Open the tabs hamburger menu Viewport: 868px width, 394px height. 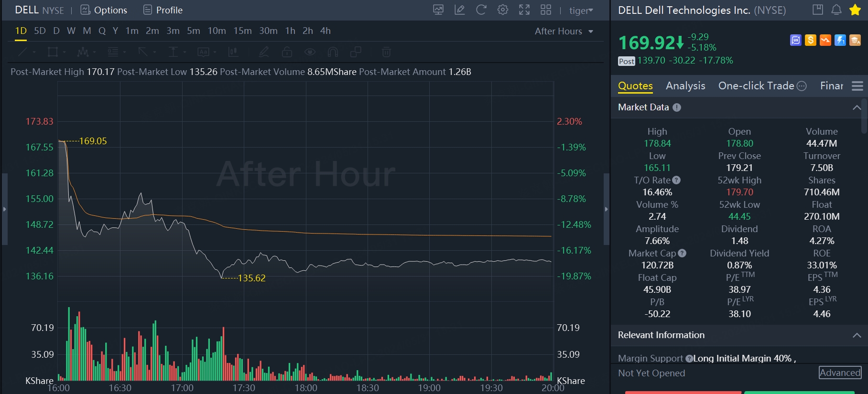pos(857,86)
